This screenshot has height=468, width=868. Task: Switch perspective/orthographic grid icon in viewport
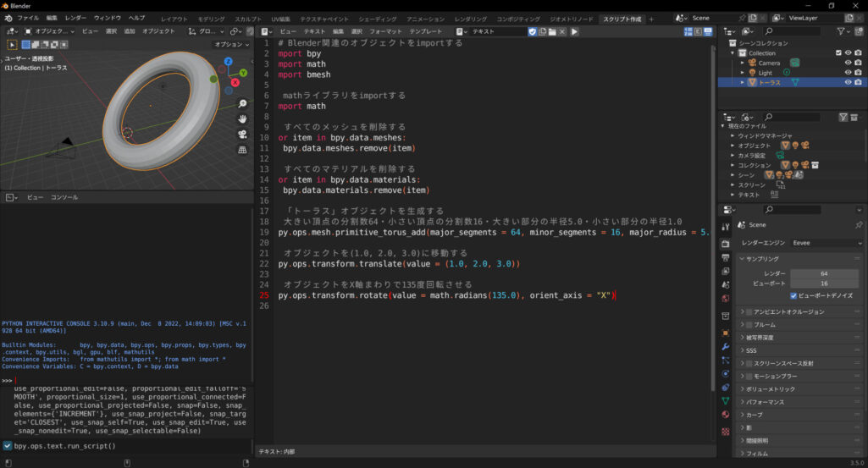coord(242,150)
